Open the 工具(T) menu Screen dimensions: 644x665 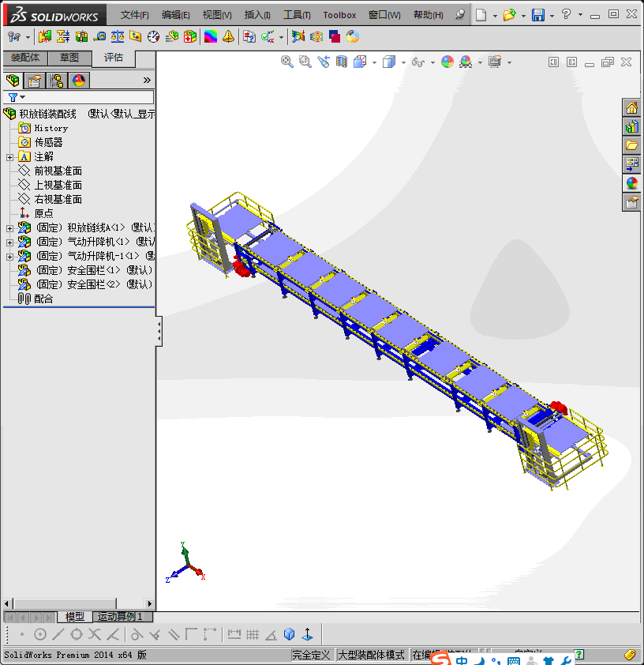click(297, 15)
